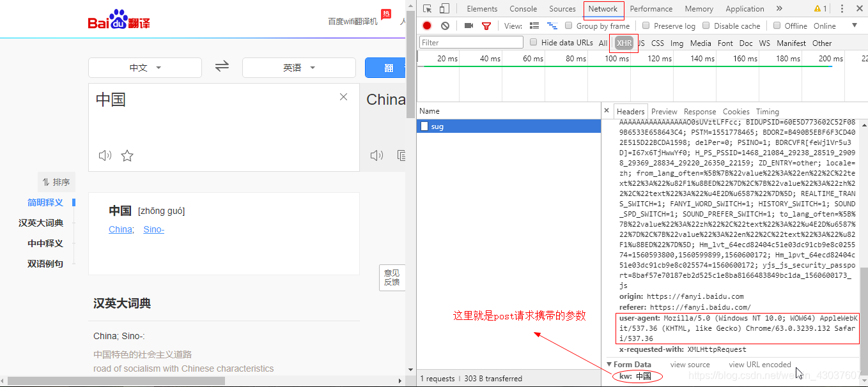
Task: Select the sug request row
Action: click(x=509, y=126)
